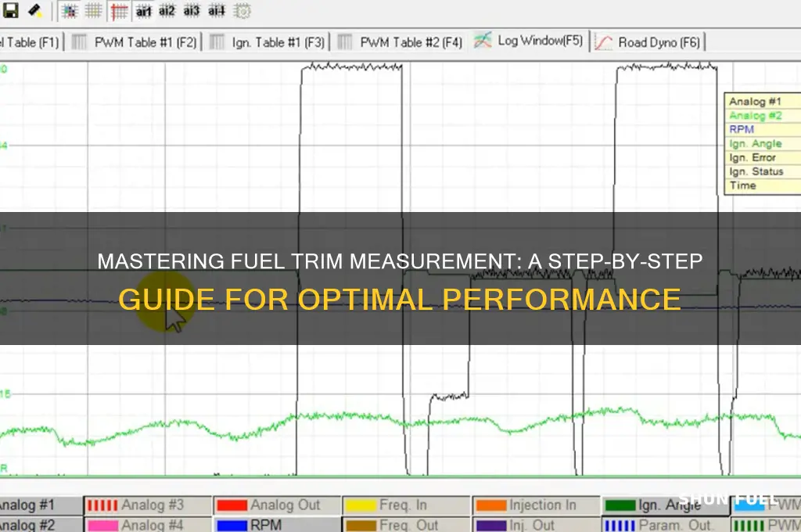
Task: Open the Road Dyno (F6) tab
Action: click(x=648, y=42)
